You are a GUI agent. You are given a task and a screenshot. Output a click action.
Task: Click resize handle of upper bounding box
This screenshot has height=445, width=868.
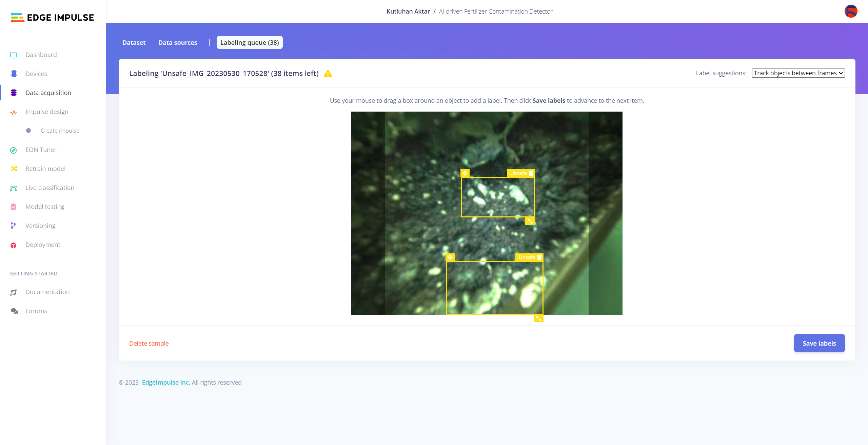(x=530, y=221)
